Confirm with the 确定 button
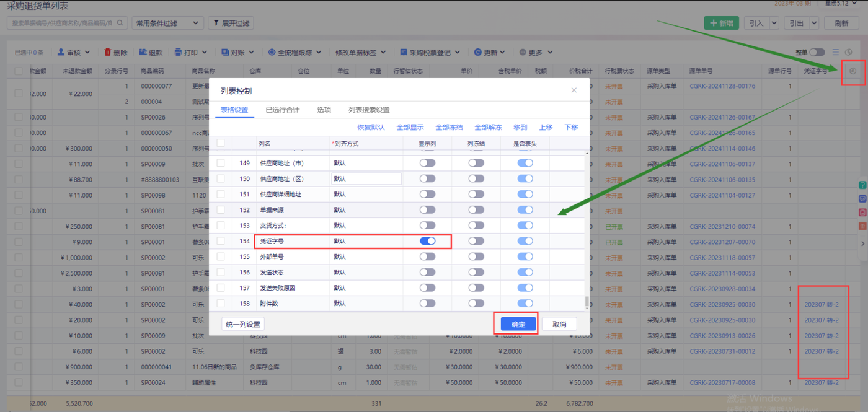This screenshot has height=412, width=868. (518, 324)
